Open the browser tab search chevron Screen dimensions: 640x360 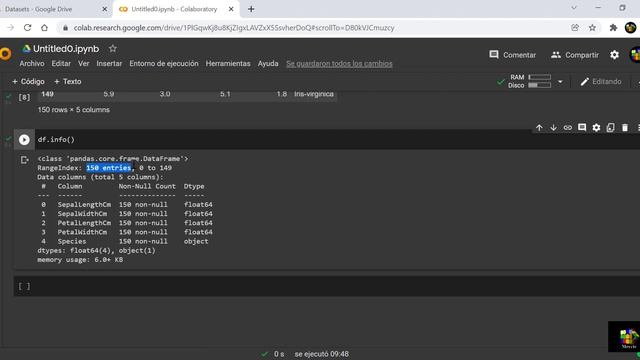574,8
